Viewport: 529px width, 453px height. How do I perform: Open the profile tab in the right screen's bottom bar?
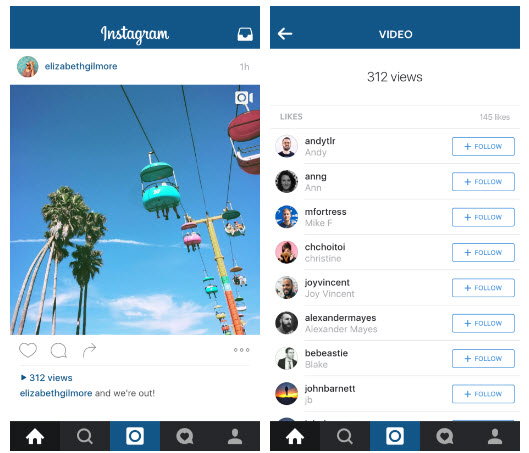[495, 436]
